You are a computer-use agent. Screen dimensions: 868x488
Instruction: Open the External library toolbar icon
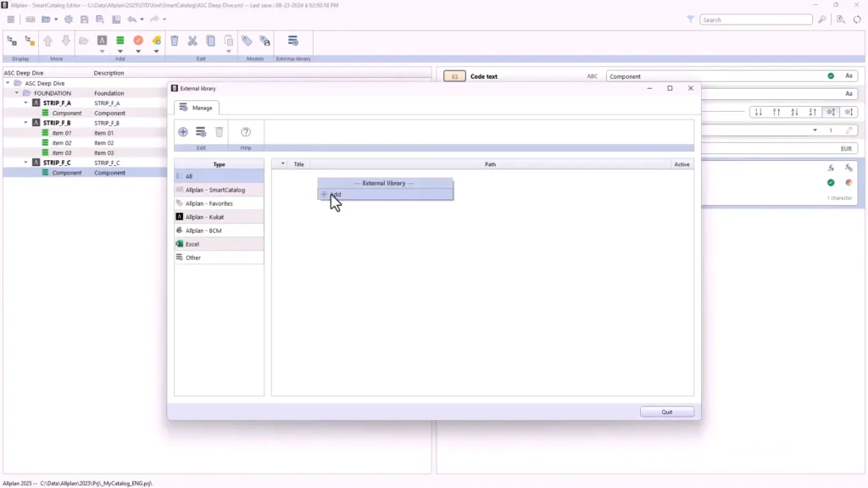292,38
